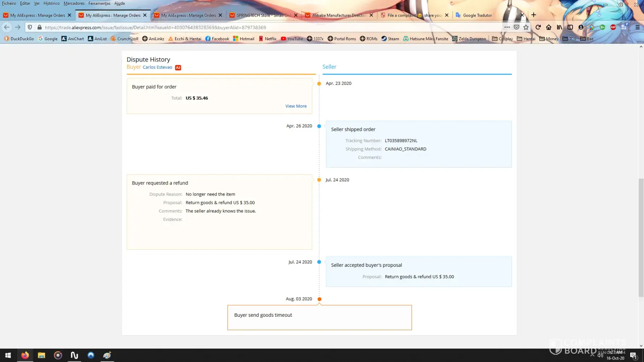The image size is (644, 362).
Task: Open Carlos Estevao buyer profile link
Action: point(158,67)
